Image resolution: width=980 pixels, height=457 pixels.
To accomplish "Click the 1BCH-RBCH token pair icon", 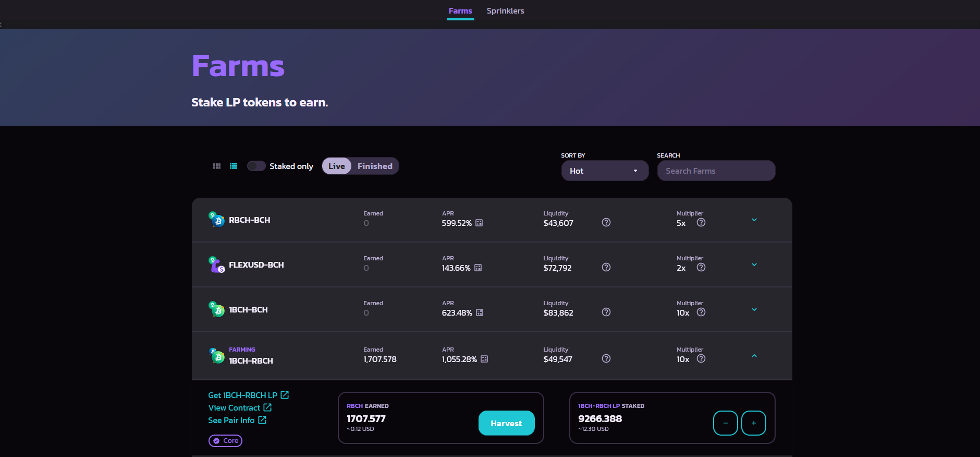I will pos(216,356).
